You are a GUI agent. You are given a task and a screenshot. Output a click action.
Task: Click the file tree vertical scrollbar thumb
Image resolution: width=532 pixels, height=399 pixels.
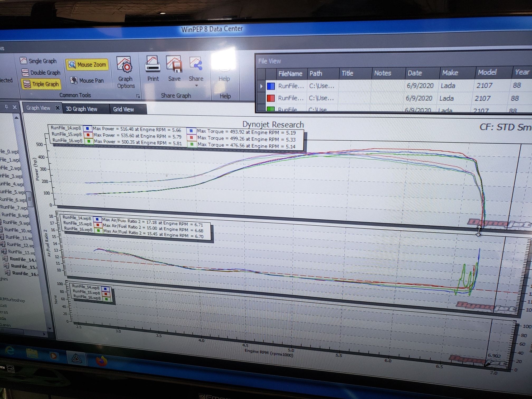point(30,199)
